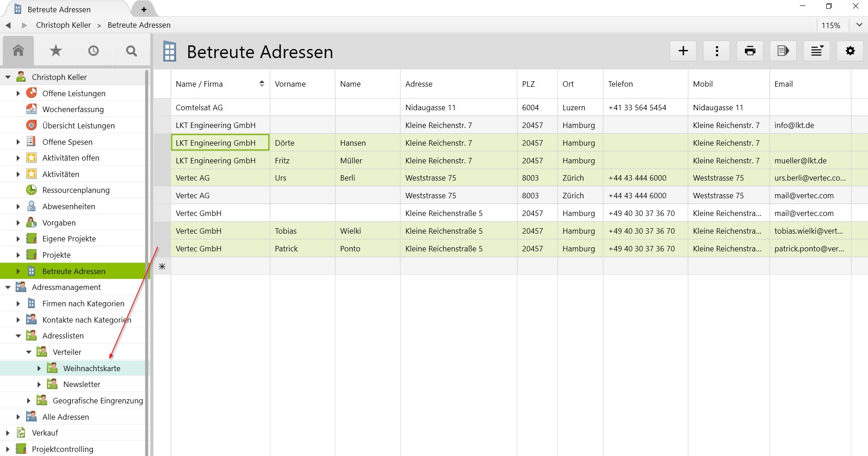
Task: Expand the Verkauf tree node
Action: [8, 433]
